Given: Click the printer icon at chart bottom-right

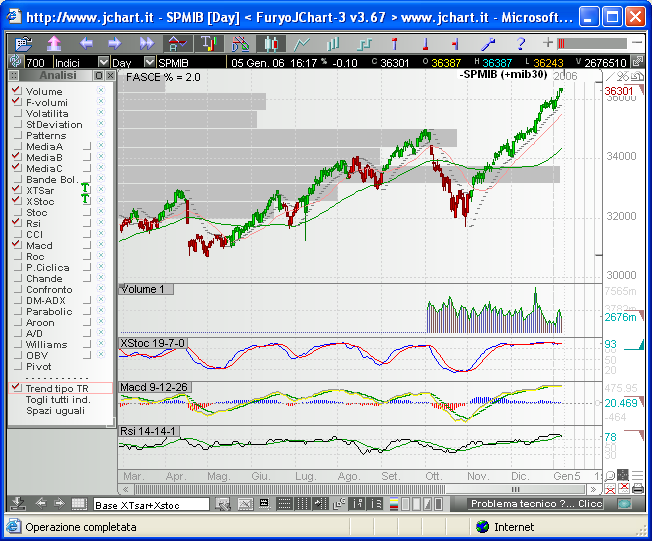Looking at the screenshot, I should 637,488.
